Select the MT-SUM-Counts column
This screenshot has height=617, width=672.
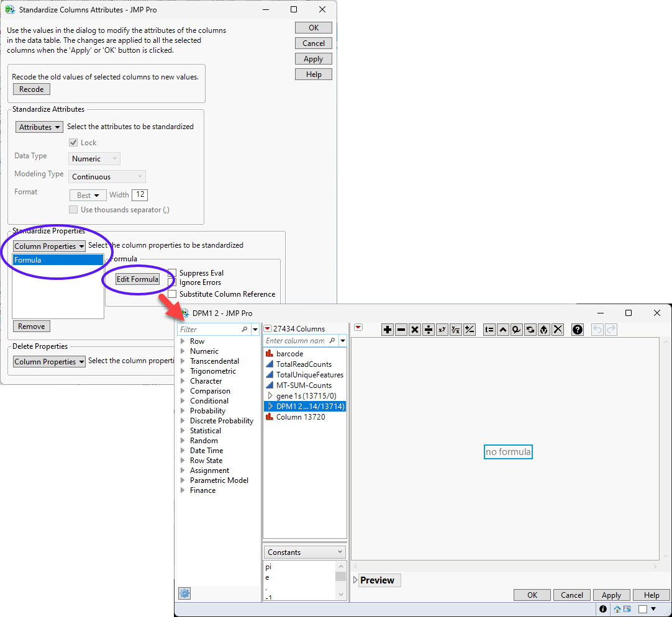coord(305,385)
